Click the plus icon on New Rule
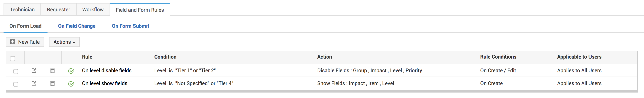 tap(13, 42)
